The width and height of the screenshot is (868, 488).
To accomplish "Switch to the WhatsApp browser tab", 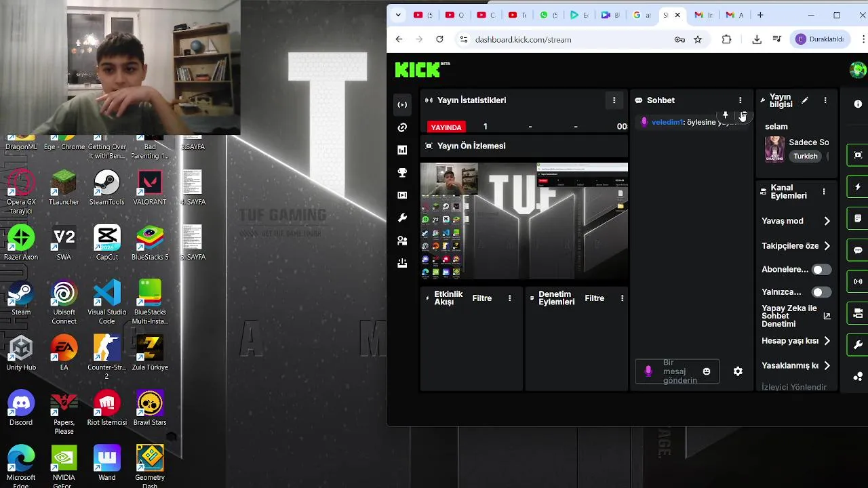I will [x=548, y=15].
